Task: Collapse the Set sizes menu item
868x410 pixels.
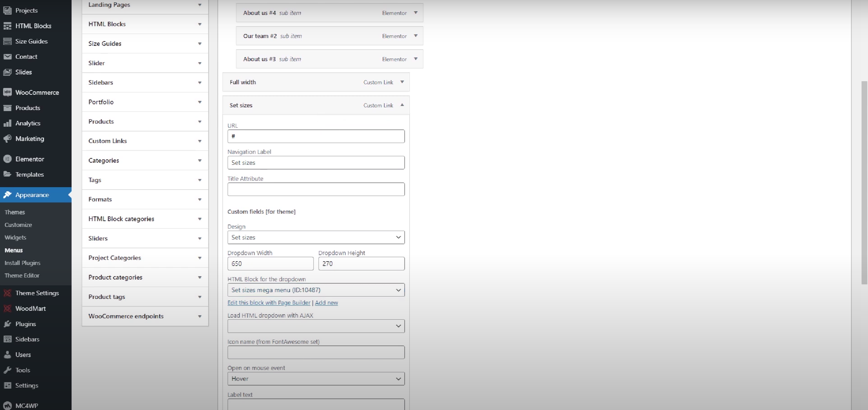Action: (x=402, y=105)
